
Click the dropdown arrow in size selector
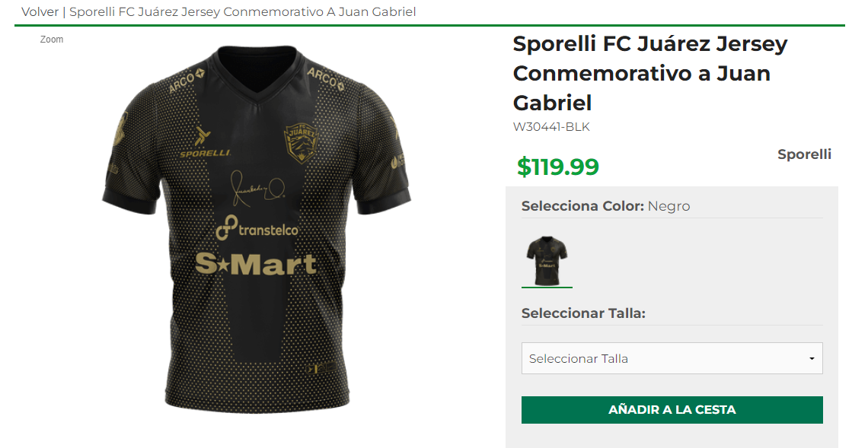[812, 359]
